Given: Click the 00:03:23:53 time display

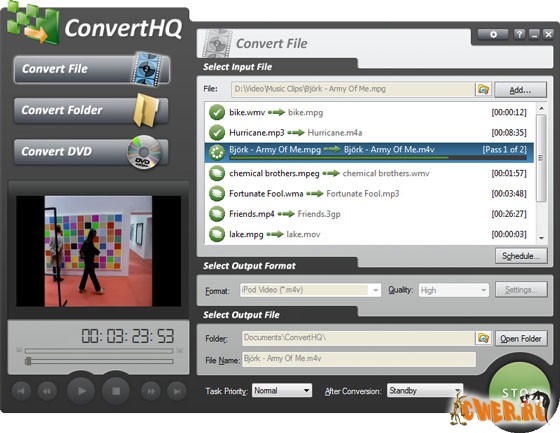Looking at the screenshot, I should point(128,336).
